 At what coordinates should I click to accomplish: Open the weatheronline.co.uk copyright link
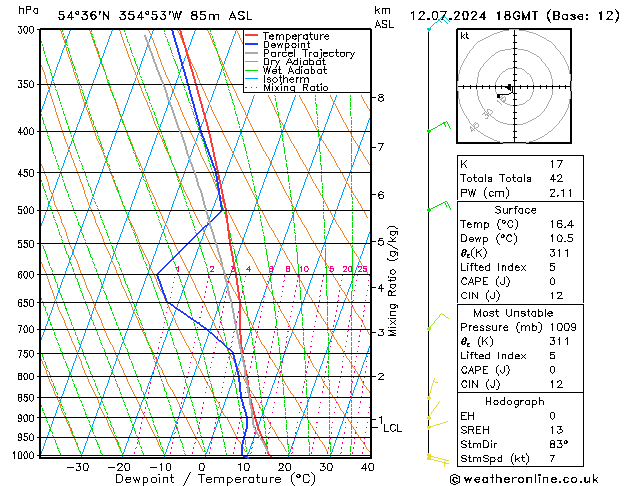pos(524,479)
